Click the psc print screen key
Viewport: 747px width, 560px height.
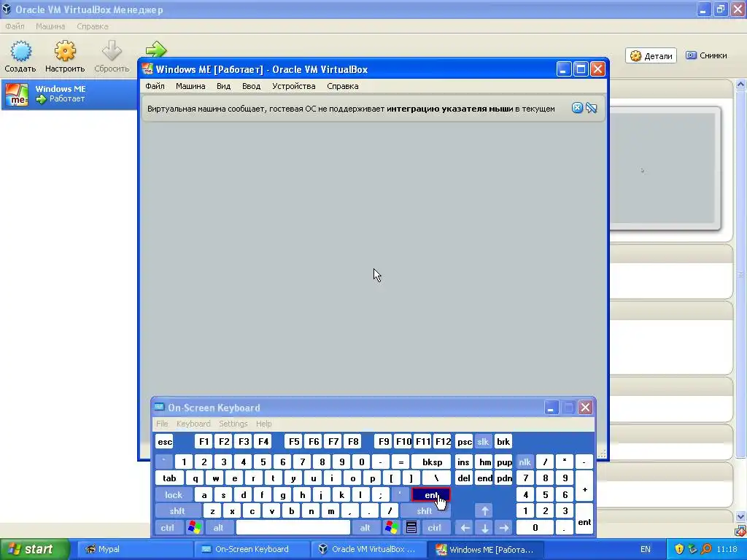click(464, 442)
